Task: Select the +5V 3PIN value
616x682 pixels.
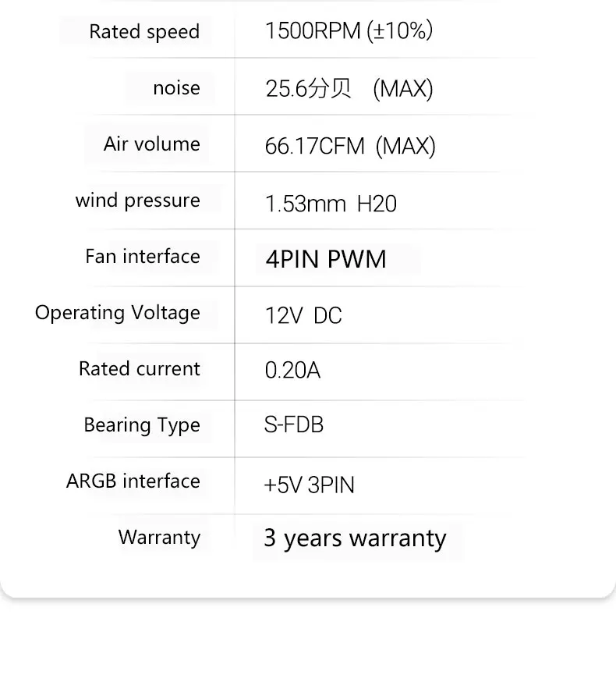Action: [x=310, y=485]
